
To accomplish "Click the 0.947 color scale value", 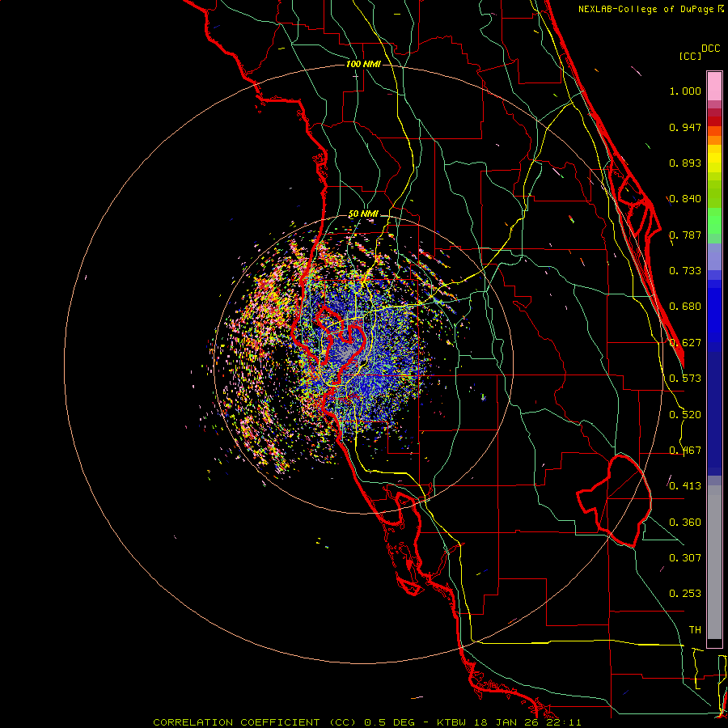I will pyautogui.click(x=685, y=127).
